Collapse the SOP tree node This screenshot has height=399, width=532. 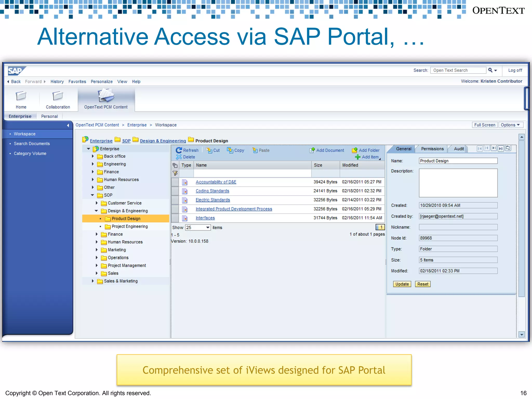pos(92,195)
